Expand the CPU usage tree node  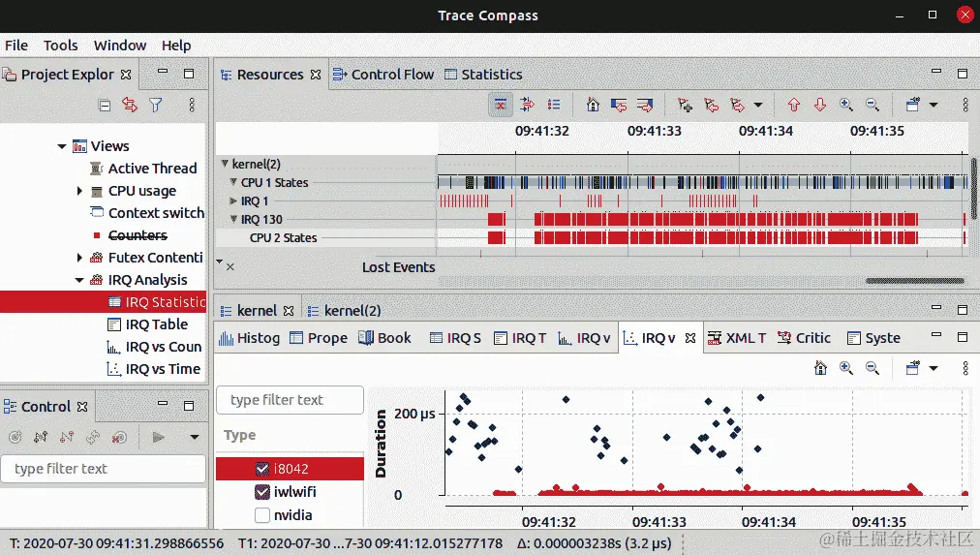(79, 191)
